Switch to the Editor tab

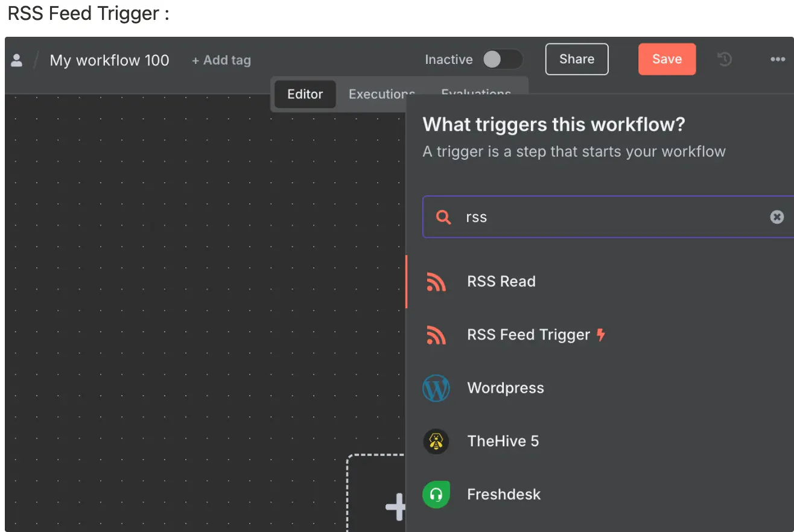click(305, 94)
